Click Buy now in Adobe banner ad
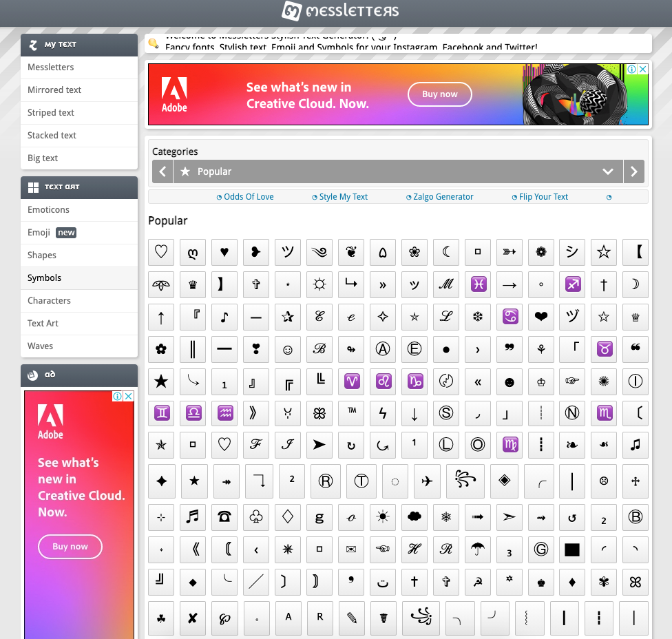The image size is (672, 639). click(x=440, y=94)
